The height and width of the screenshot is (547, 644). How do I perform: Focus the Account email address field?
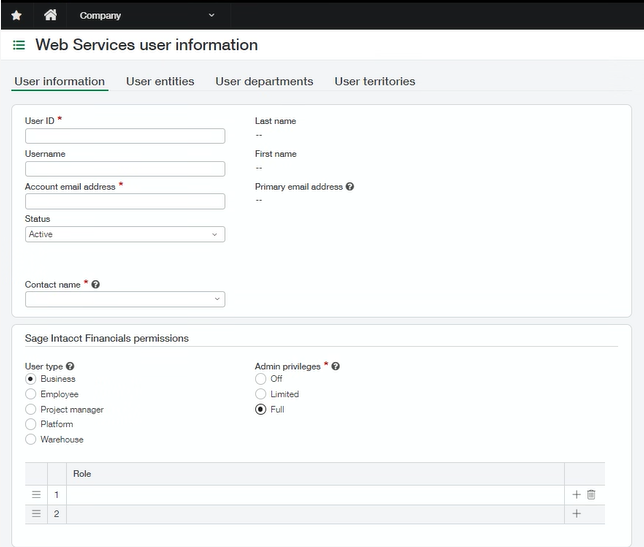(125, 202)
